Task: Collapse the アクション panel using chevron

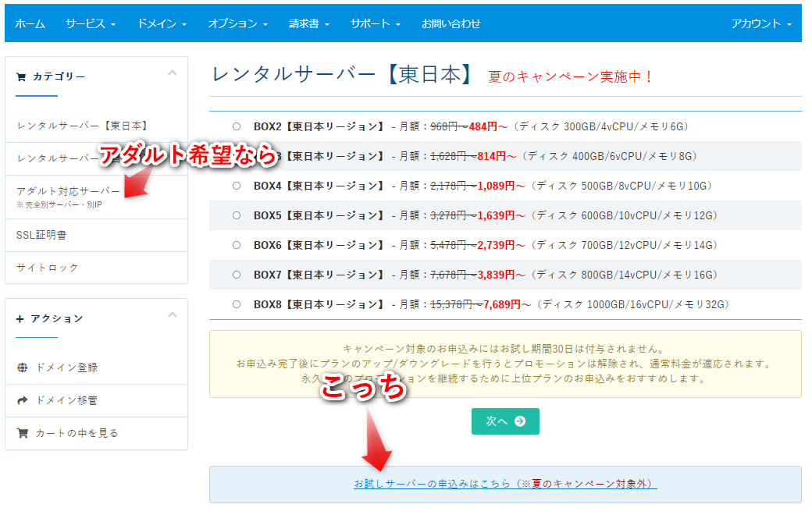Action: 173,315
